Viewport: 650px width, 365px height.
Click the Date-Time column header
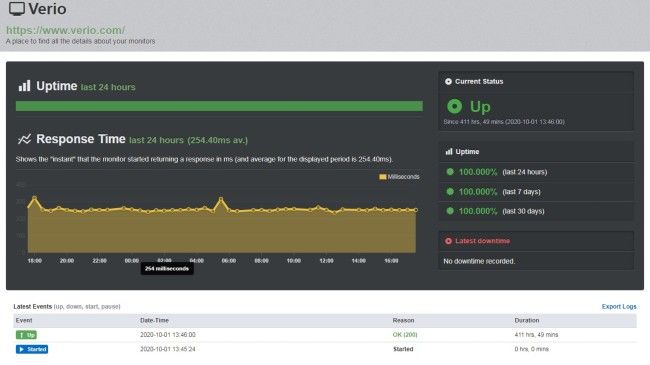[x=154, y=321]
